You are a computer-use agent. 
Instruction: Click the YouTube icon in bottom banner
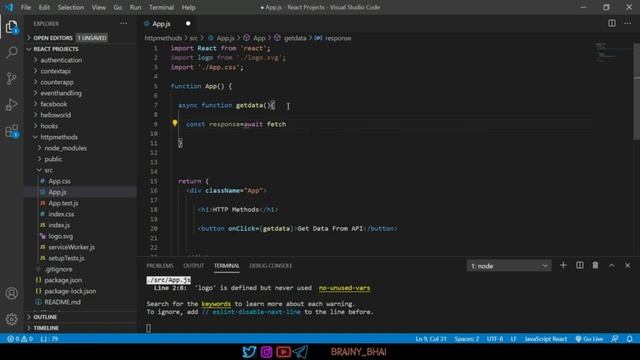click(x=283, y=352)
